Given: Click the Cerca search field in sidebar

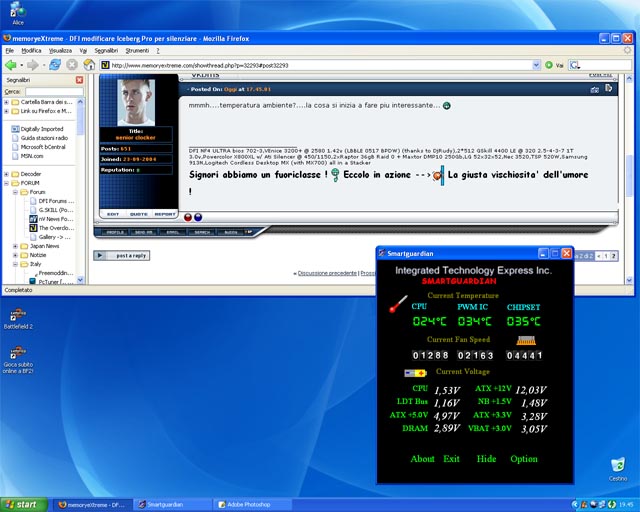Looking at the screenshot, I should coord(54,92).
